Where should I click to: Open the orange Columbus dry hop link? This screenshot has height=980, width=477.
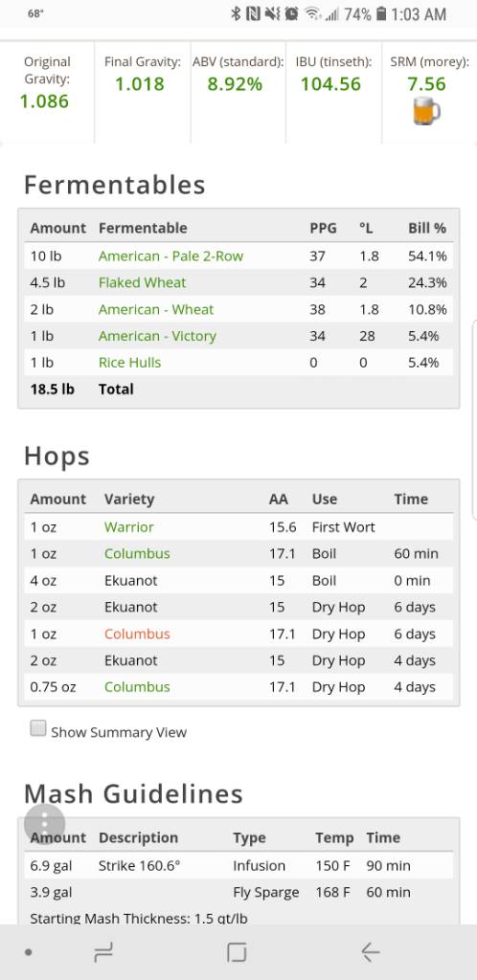[x=137, y=634]
